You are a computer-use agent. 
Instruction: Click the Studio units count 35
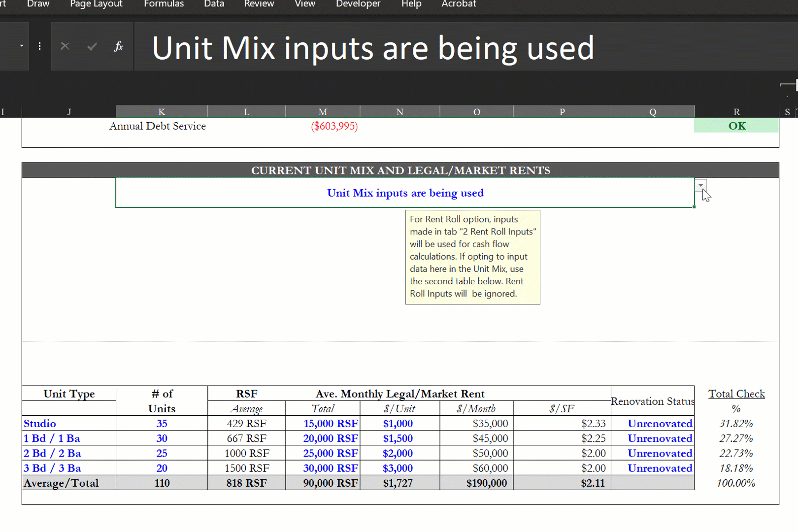tap(162, 423)
